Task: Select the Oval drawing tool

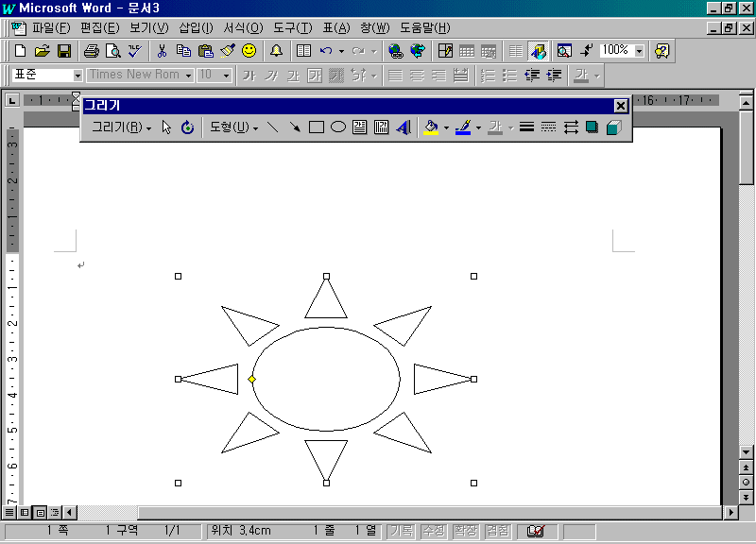Action: point(338,127)
